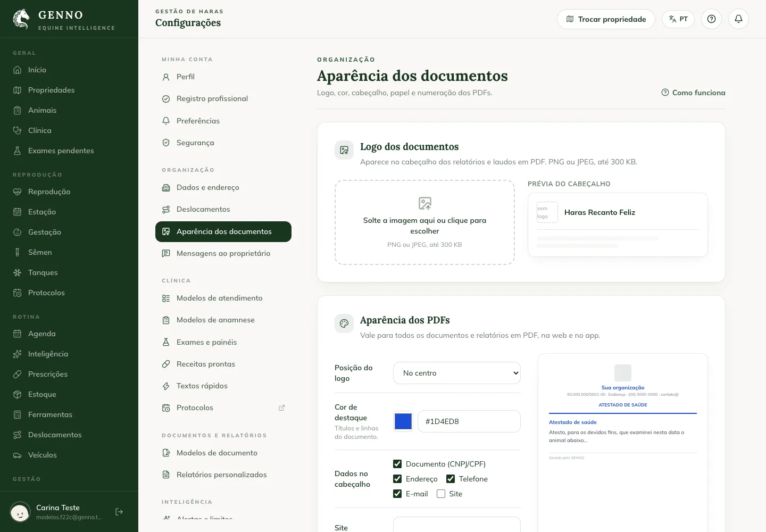This screenshot has width=766, height=532.
Task: Open Perfil settings section
Action: point(223,77)
